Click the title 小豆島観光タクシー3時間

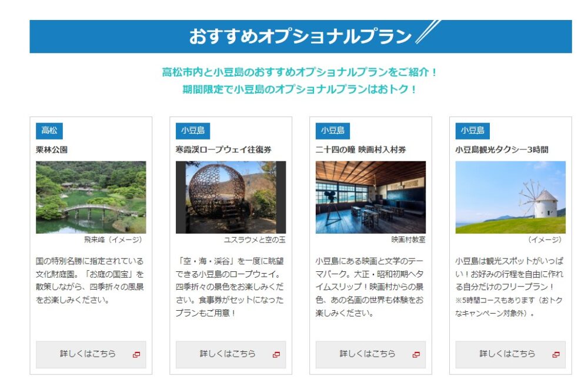pyautogui.click(x=502, y=149)
